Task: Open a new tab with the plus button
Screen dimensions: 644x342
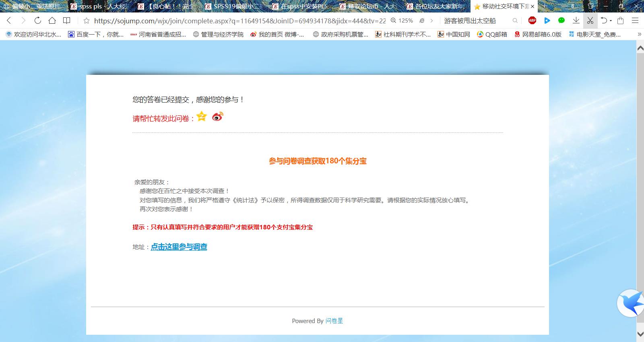Action: coord(545,6)
